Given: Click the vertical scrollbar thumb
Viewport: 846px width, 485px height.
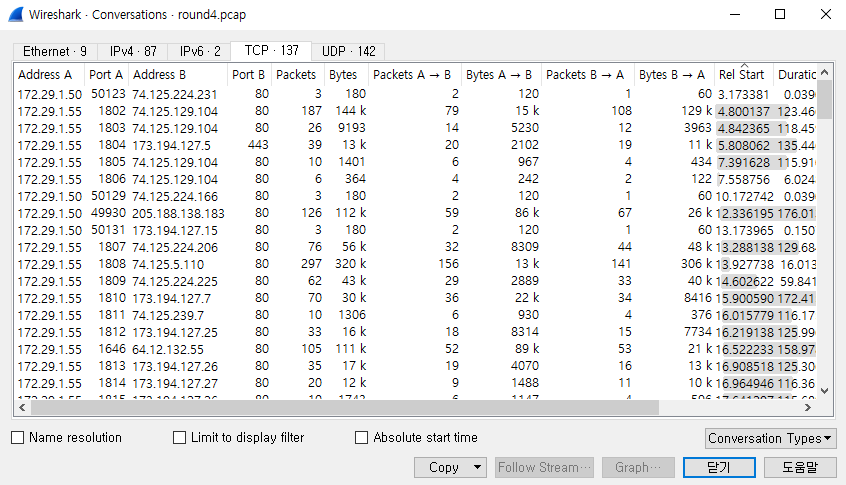Looking at the screenshot, I should (x=824, y=99).
